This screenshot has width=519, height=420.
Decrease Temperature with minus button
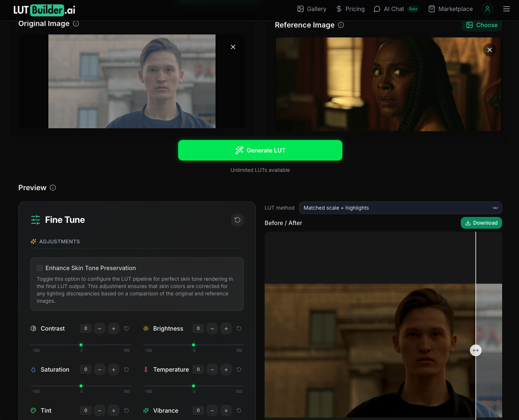point(212,369)
